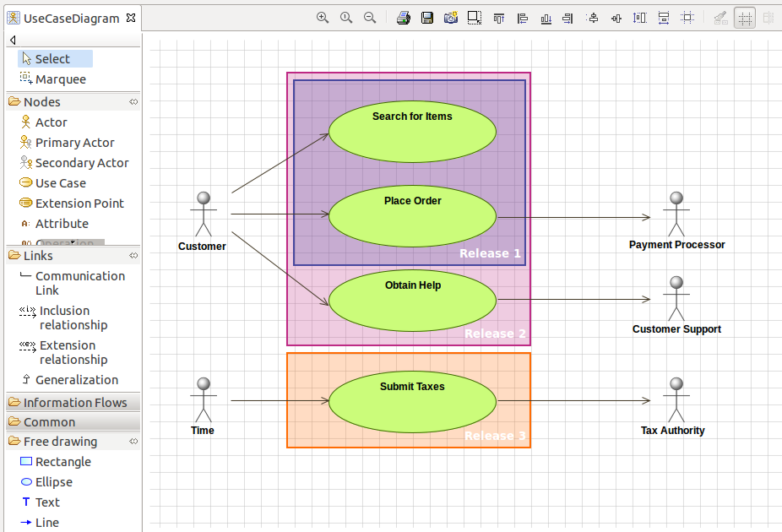The height and width of the screenshot is (532, 782).
Task: Select the Search for Items use case
Action: 412,132
